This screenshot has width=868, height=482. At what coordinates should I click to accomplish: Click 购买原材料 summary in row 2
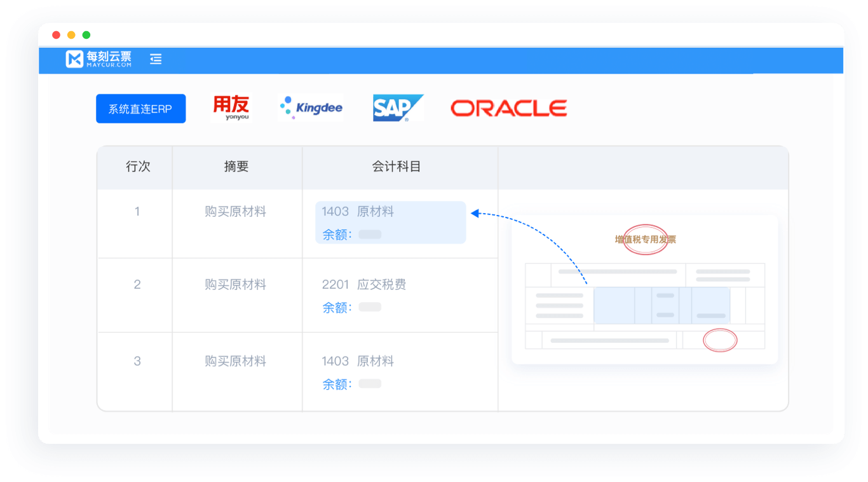[x=235, y=284]
